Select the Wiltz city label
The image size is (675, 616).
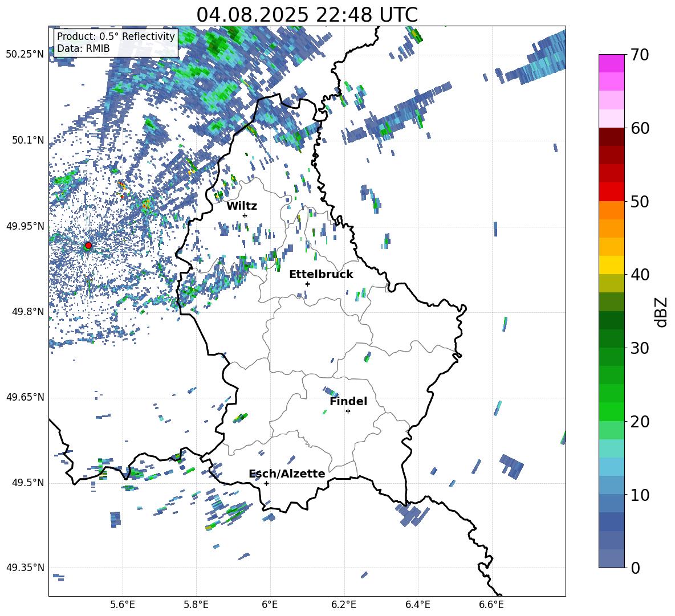click(242, 206)
